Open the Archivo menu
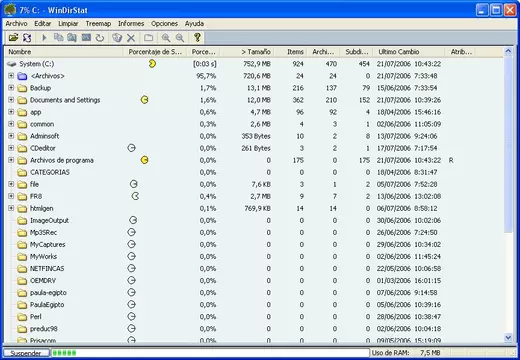 pos(16,24)
